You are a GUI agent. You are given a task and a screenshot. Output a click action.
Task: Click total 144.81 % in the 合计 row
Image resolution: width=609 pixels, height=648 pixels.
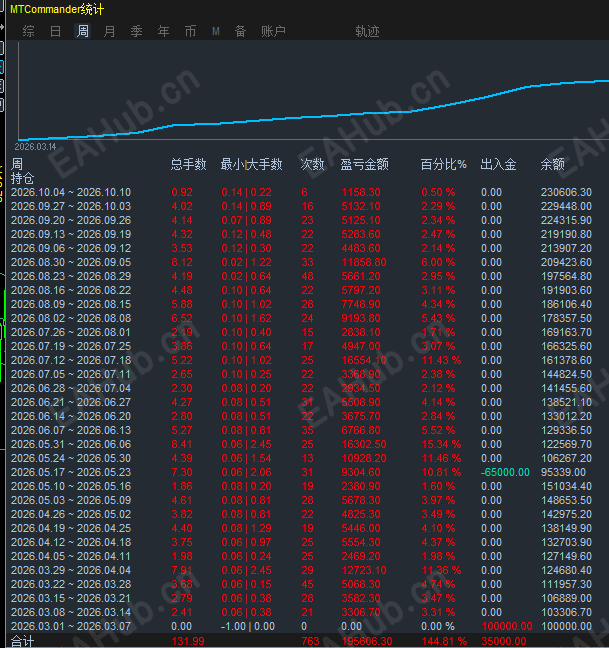[x=444, y=641]
